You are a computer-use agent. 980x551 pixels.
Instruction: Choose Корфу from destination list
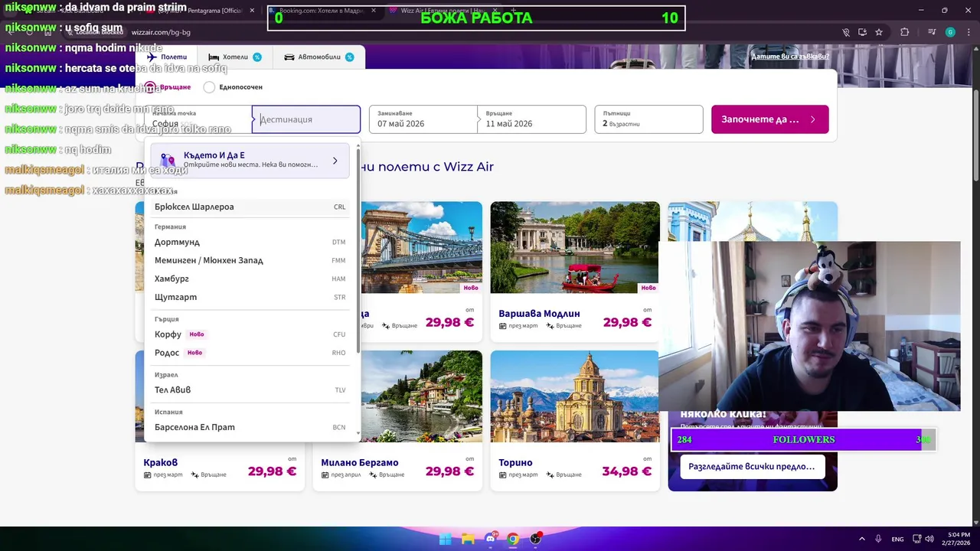(x=250, y=334)
